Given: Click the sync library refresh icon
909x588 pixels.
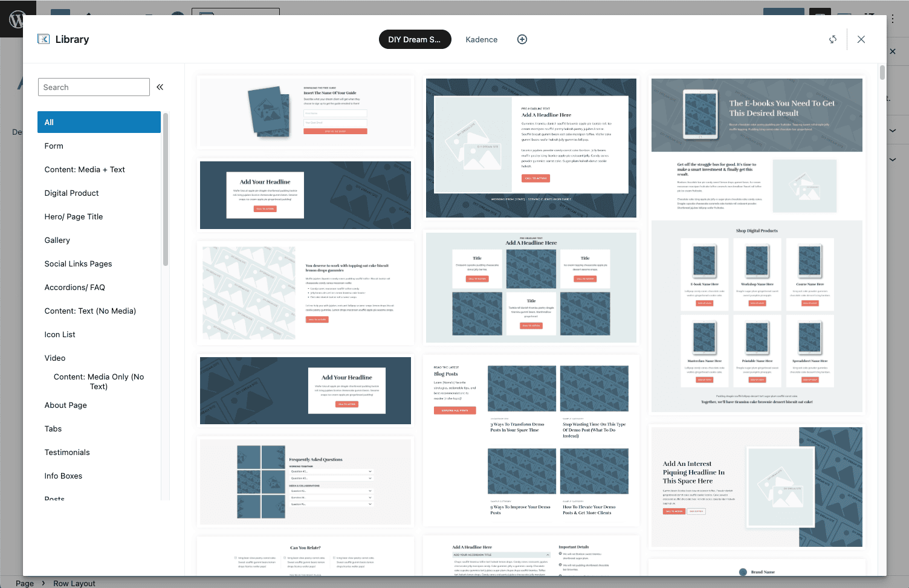Looking at the screenshot, I should tap(833, 39).
